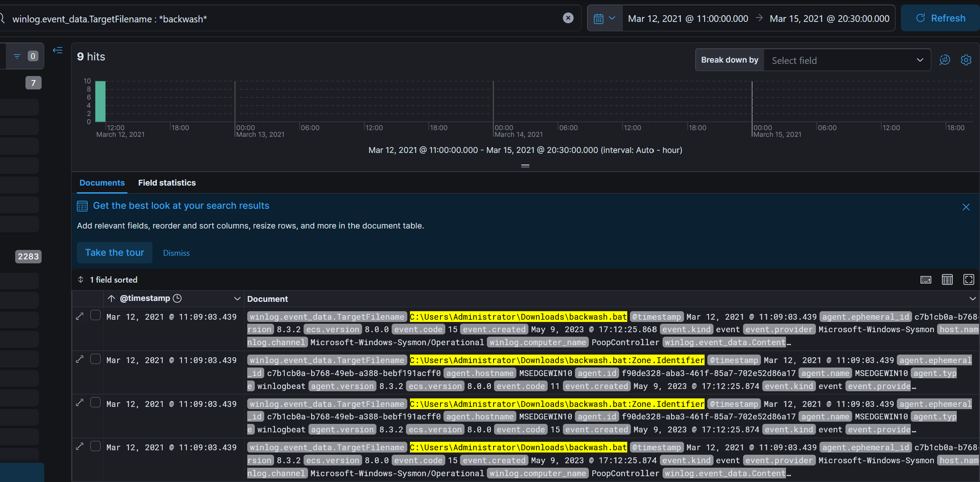Click the refresh icon inside the Refresh button
Screen dimensions: 980x482
click(921, 18)
